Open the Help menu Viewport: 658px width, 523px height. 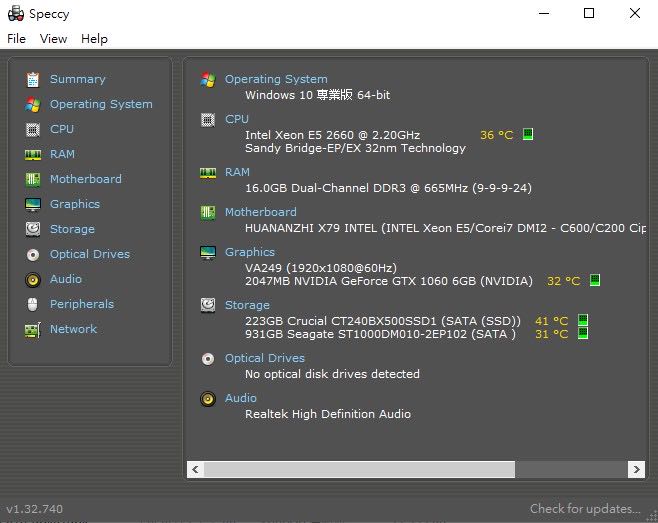pyautogui.click(x=94, y=39)
